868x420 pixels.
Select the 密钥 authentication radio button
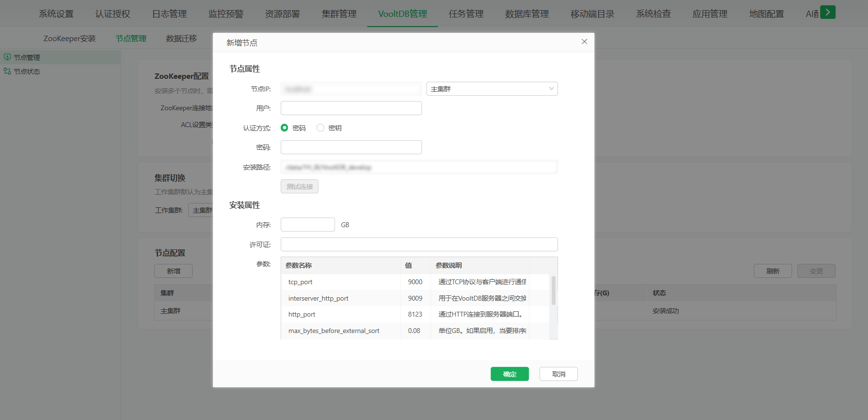320,128
